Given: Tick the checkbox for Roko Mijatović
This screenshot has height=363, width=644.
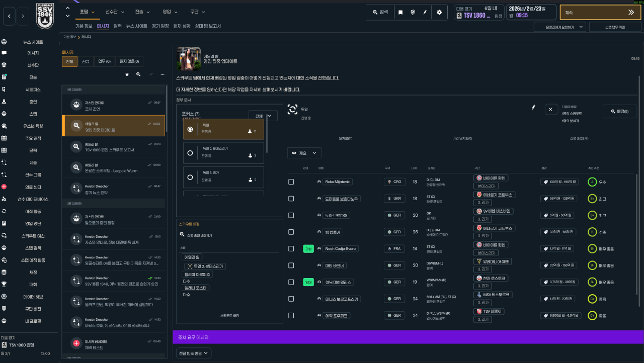Looking at the screenshot, I should [291, 181].
